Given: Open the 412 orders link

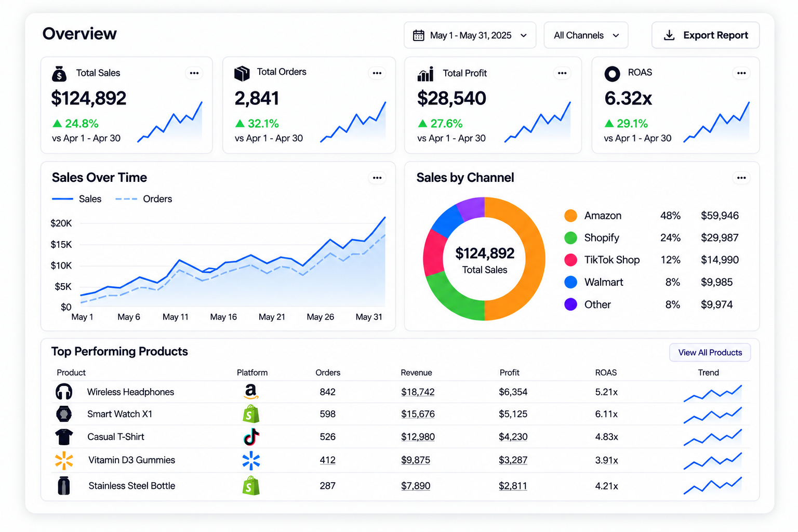Looking at the screenshot, I should pyautogui.click(x=327, y=460).
